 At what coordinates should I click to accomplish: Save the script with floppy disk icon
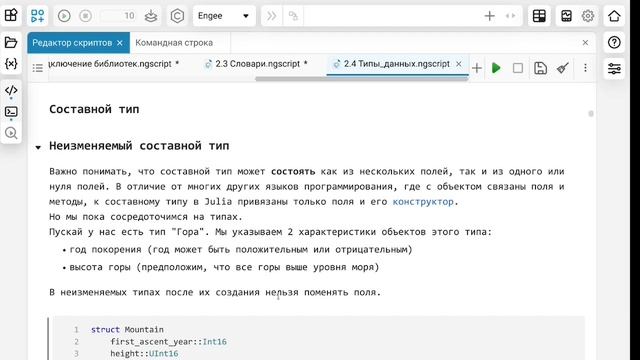540,68
